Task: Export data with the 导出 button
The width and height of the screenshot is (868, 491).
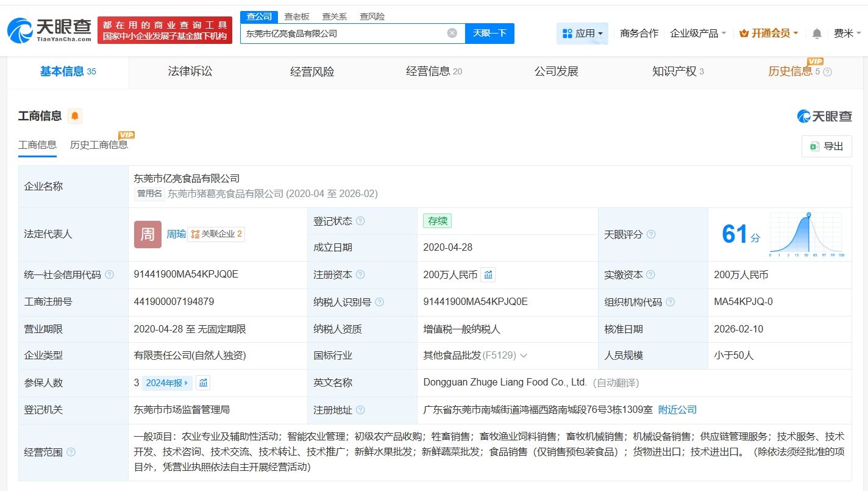Action: (x=827, y=146)
